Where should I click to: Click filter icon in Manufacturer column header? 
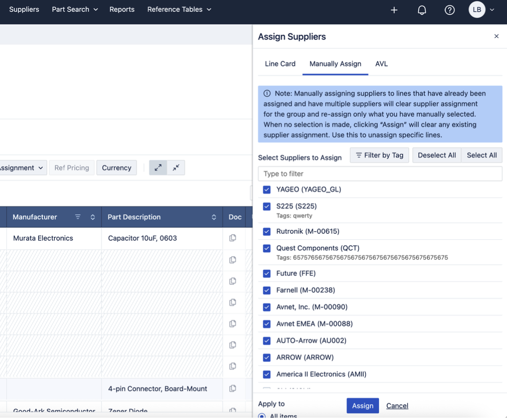click(78, 217)
